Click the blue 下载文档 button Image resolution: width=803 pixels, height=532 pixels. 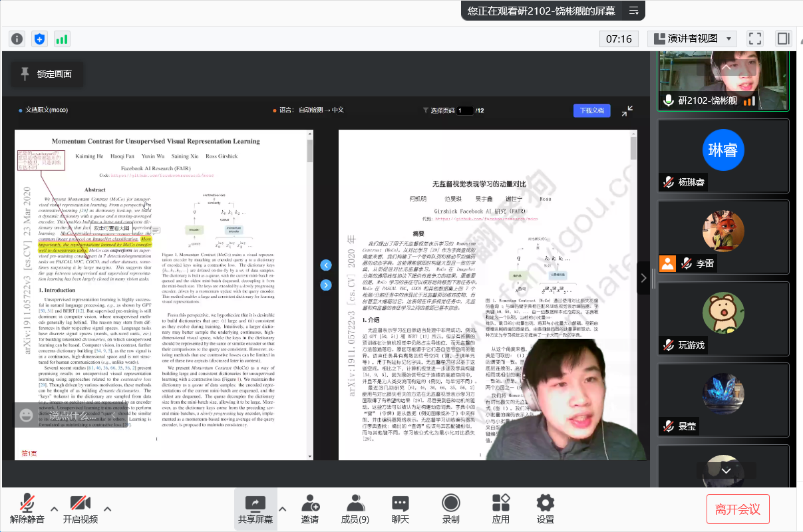click(x=592, y=110)
